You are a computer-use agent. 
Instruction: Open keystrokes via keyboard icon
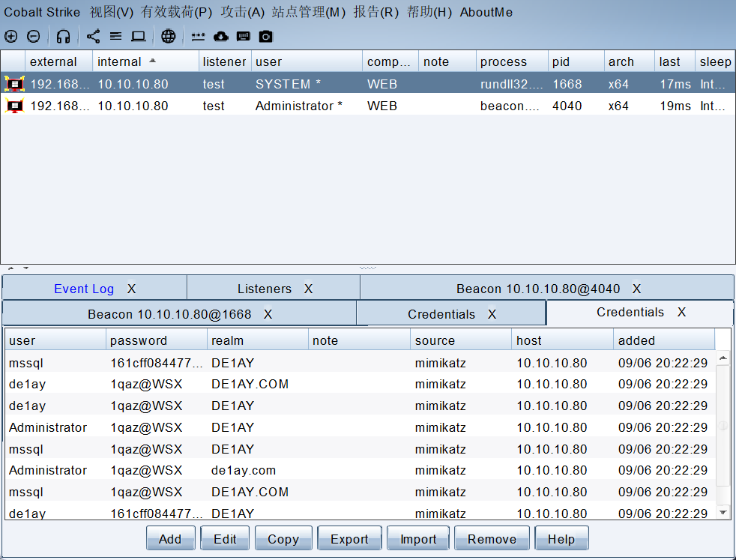tap(243, 36)
